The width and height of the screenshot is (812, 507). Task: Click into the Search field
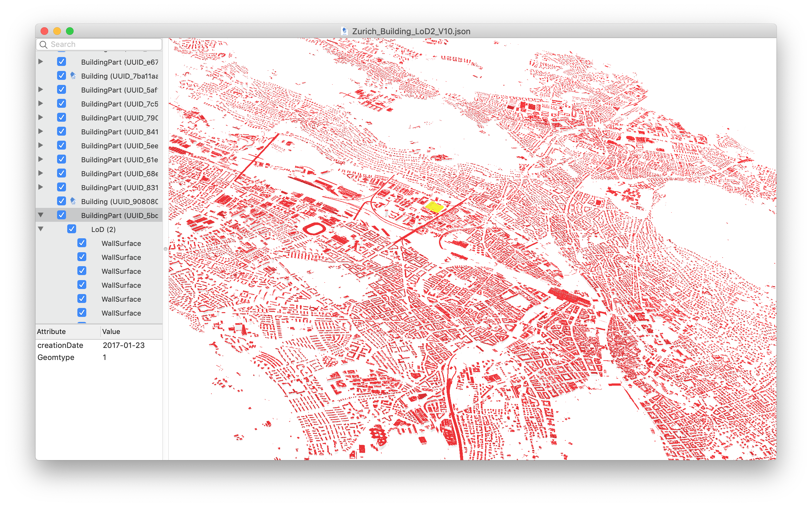click(x=104, y=45)
